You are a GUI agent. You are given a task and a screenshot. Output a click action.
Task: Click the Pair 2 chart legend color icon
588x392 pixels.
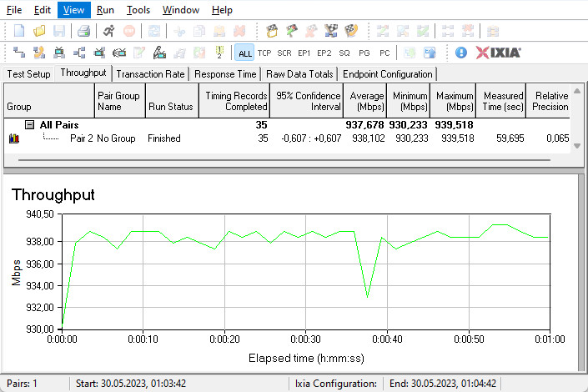click(14, 138)
